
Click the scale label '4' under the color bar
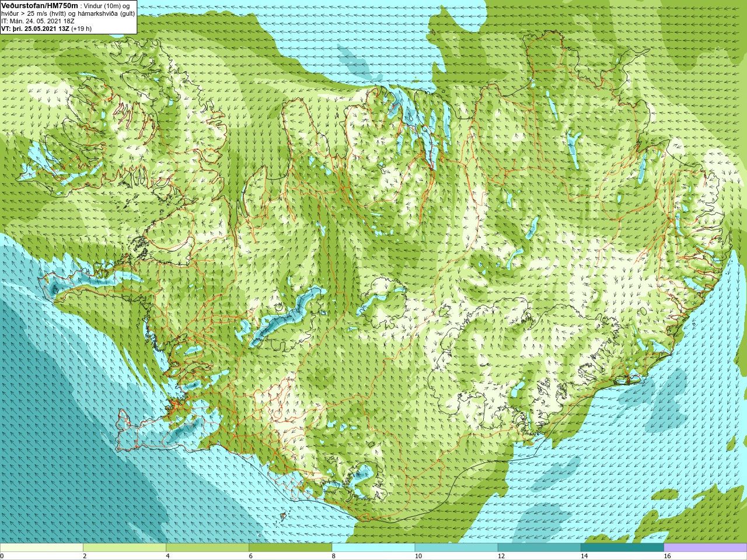[167, 556]
